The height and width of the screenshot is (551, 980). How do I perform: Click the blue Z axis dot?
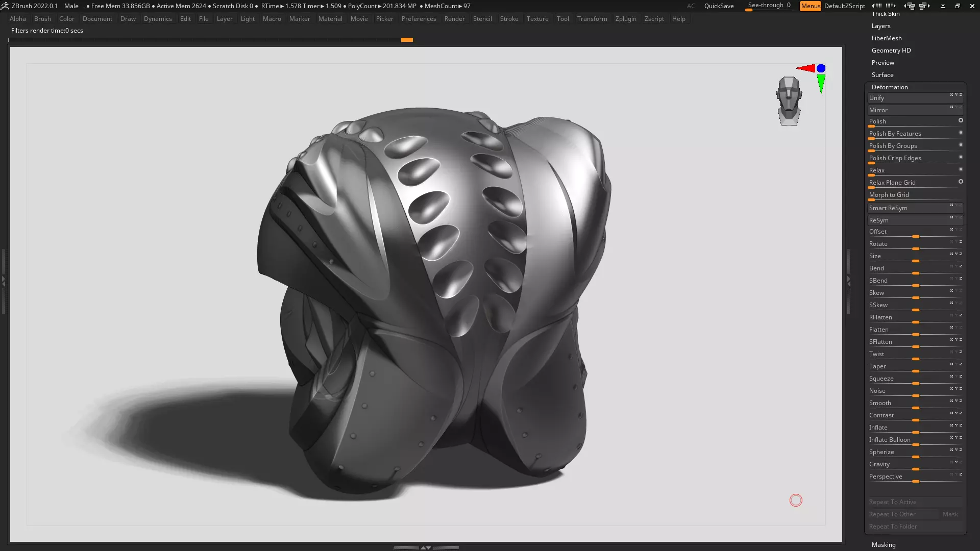point(821,68)
